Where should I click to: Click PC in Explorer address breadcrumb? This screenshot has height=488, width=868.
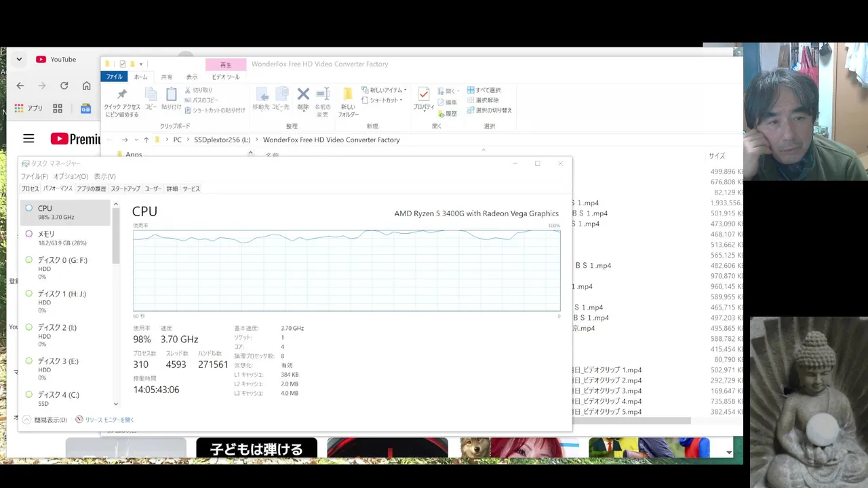pyautogui.click(x=177, y=140)
